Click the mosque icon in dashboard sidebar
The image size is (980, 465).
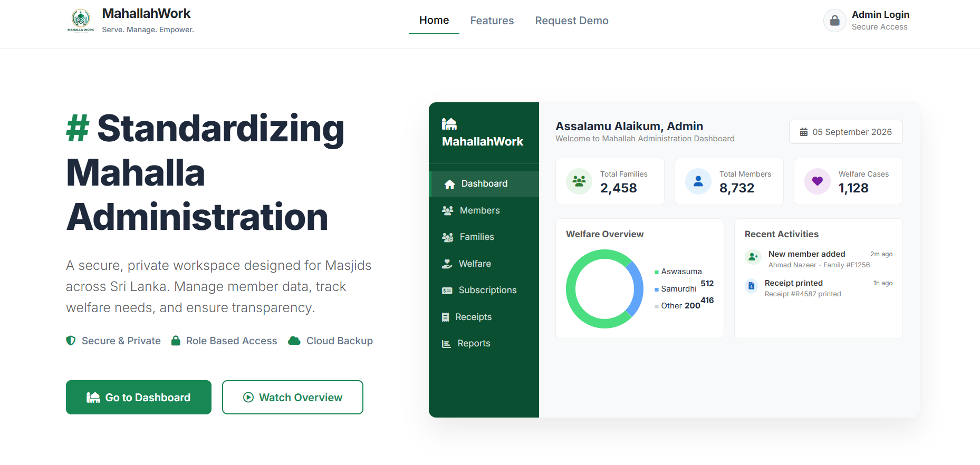[x=449, y=124]
